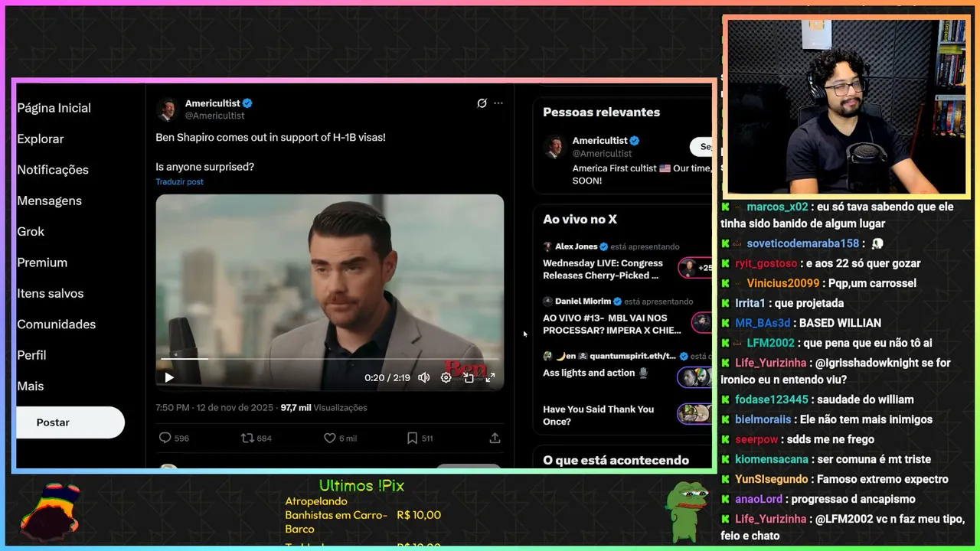
Task: Go to Página Inicial in sidebar
Action: pyautogui.click(x=54, y=108)
